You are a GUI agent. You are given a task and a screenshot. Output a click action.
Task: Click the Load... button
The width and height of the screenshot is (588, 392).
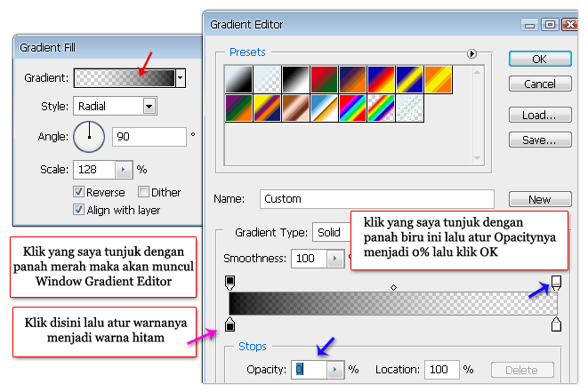[540, 115]
